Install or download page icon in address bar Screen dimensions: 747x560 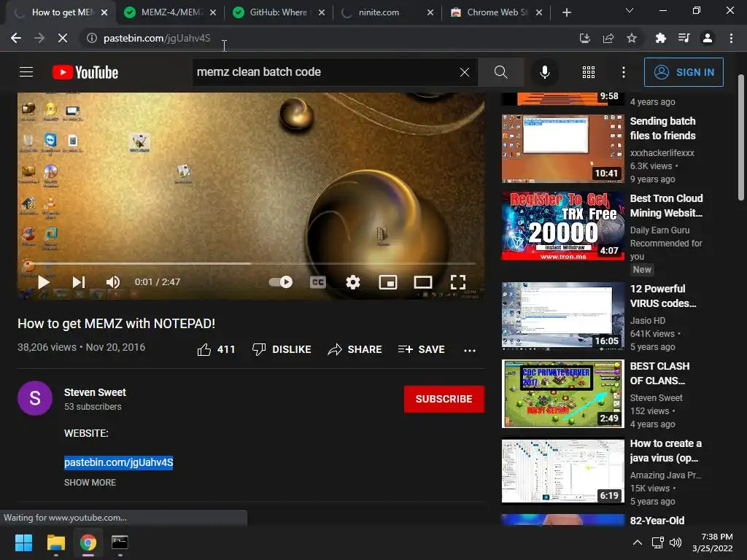coord(584,38)
